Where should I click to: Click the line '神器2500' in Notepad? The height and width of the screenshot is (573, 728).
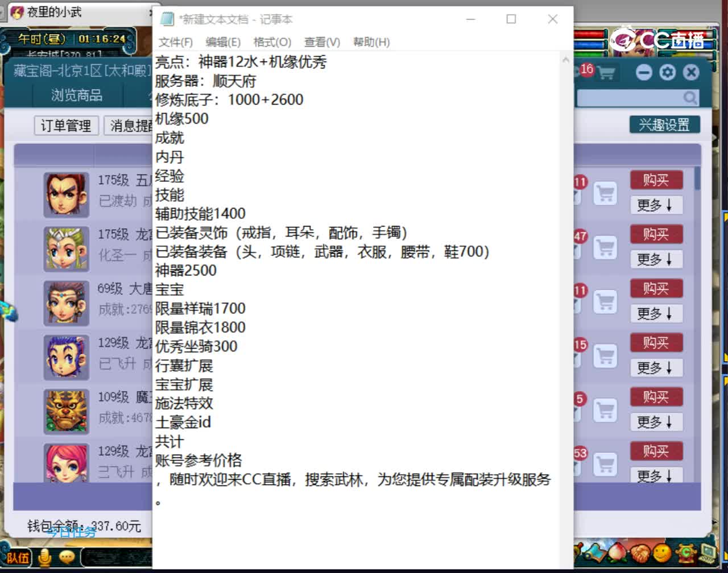click(x=186, y=270)
